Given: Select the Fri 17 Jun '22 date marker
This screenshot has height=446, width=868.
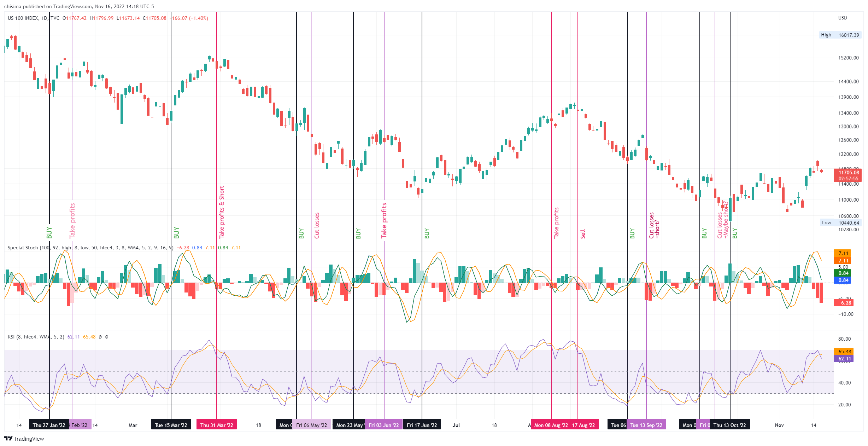Looking at the screenshot, I should coord(422,425).
